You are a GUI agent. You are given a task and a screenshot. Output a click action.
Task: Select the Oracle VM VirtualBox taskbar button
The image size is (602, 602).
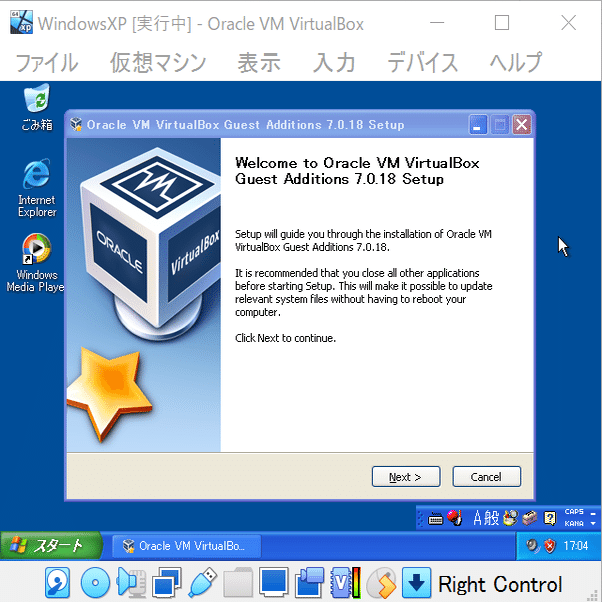pyautogui.click(x=187, y=546)
